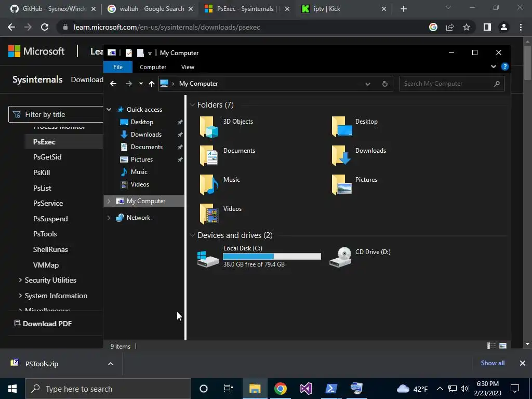Screen dimensions: 532x399
Task: Click the Windows taskbar search box
Action: pyautogui.click(x=108, y=389)
